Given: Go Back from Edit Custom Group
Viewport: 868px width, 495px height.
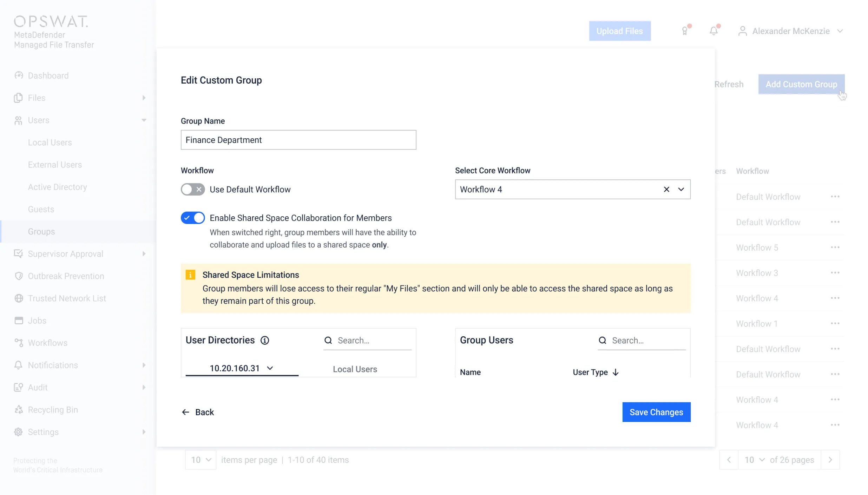Looking at the screenshot, I should coord(198,412).
